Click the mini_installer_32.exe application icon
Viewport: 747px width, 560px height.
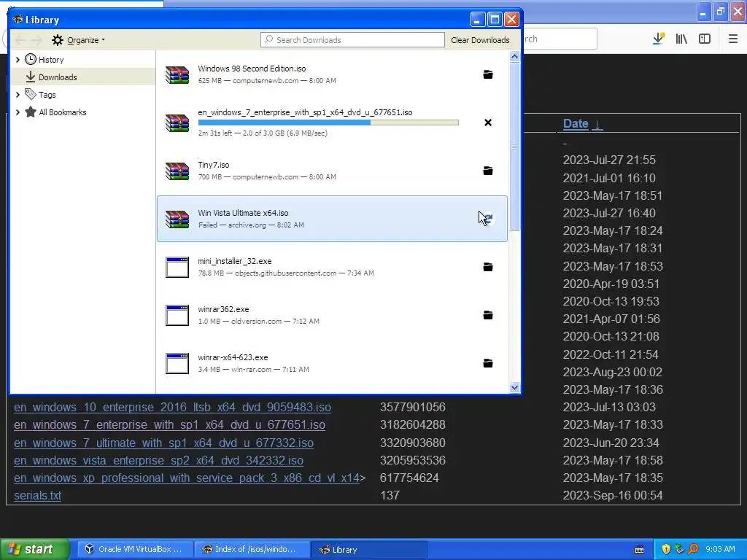[177, 267]
